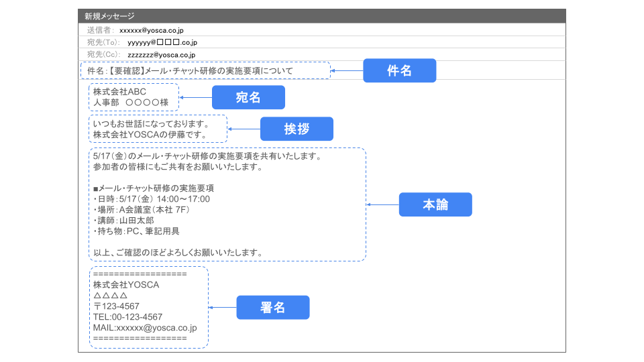Click the 株式会社ABC addressee line

[119, 92]
